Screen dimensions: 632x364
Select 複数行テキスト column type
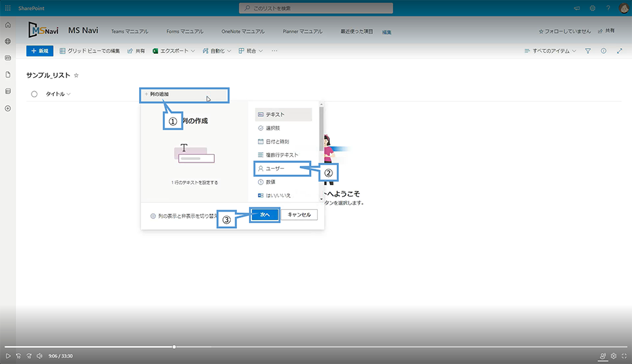(283, 155)
